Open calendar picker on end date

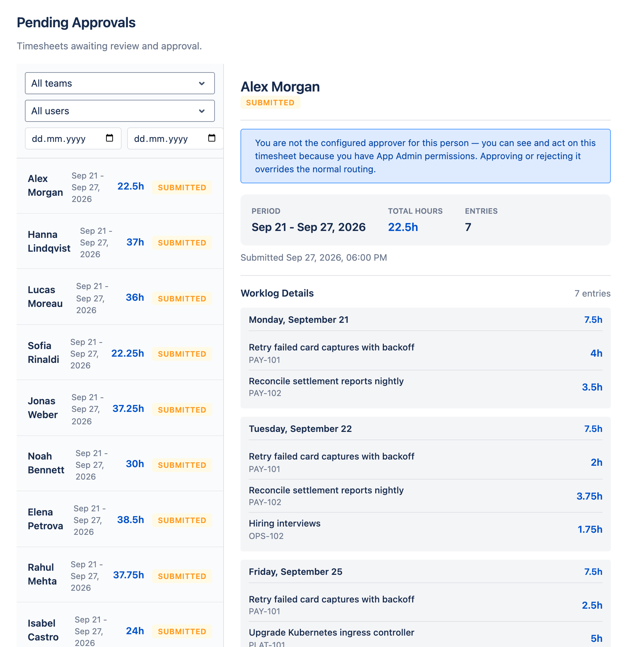[212, 138]
